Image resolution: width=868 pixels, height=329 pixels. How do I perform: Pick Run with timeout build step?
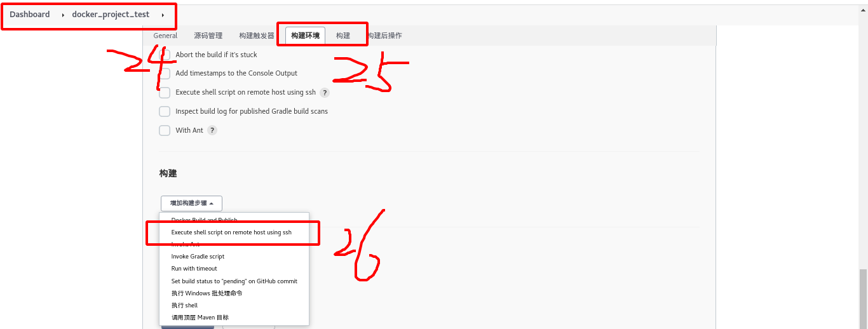click(234, 269)
